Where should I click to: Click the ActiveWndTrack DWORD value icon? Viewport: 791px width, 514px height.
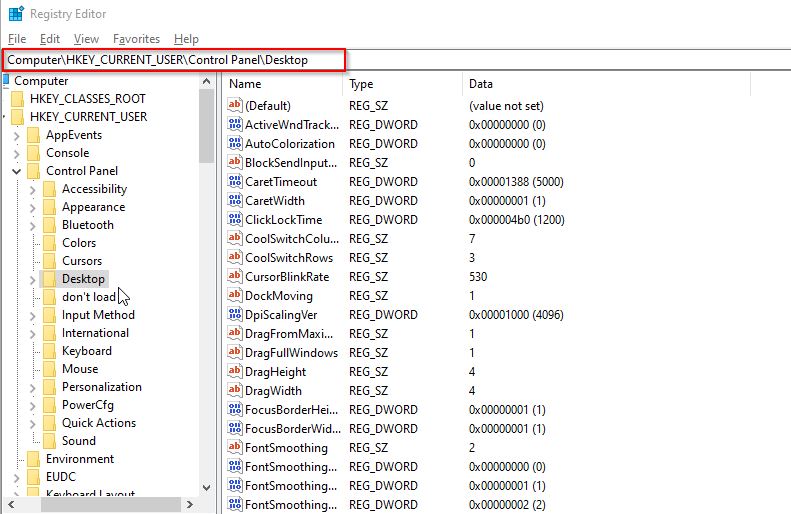235,124
